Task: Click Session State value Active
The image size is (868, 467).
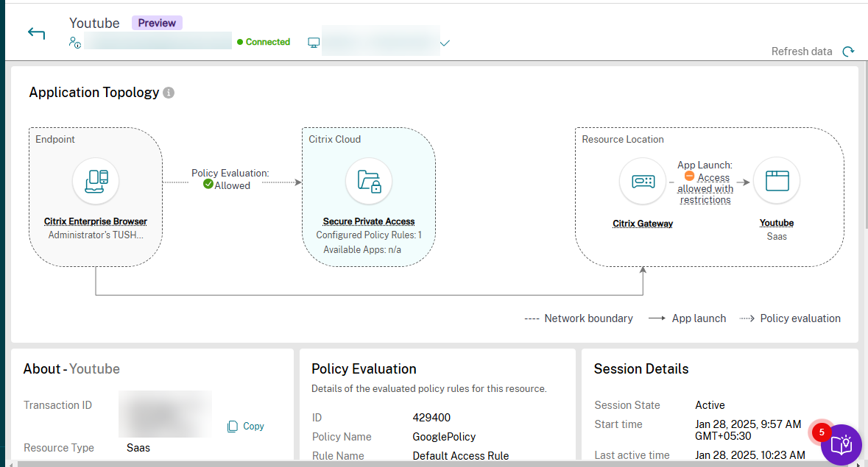Action: [x=710, y=405]
